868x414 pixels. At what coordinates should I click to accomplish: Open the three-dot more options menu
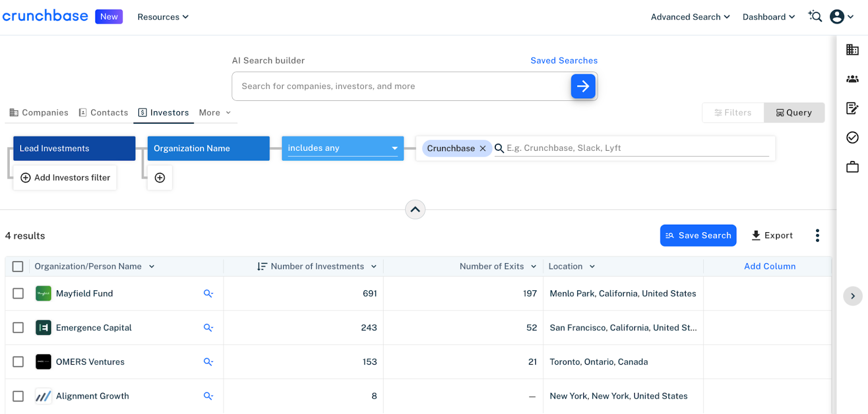817,235
